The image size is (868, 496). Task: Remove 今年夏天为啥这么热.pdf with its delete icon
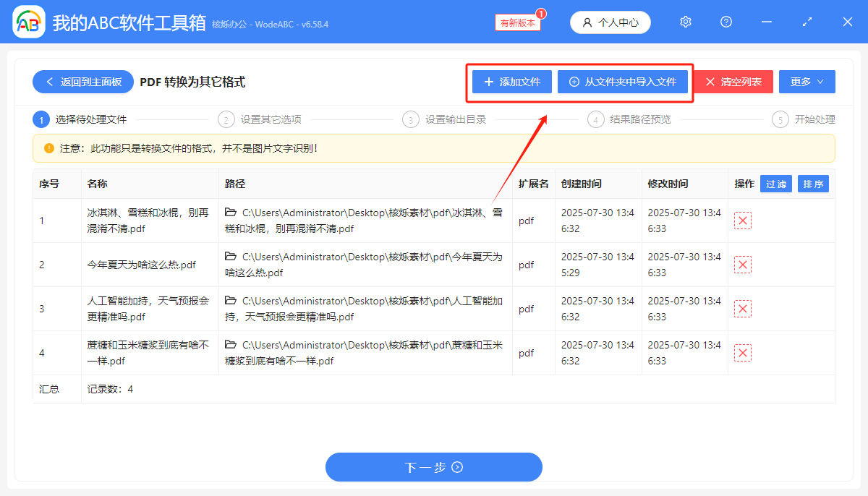tap(743, 265)
